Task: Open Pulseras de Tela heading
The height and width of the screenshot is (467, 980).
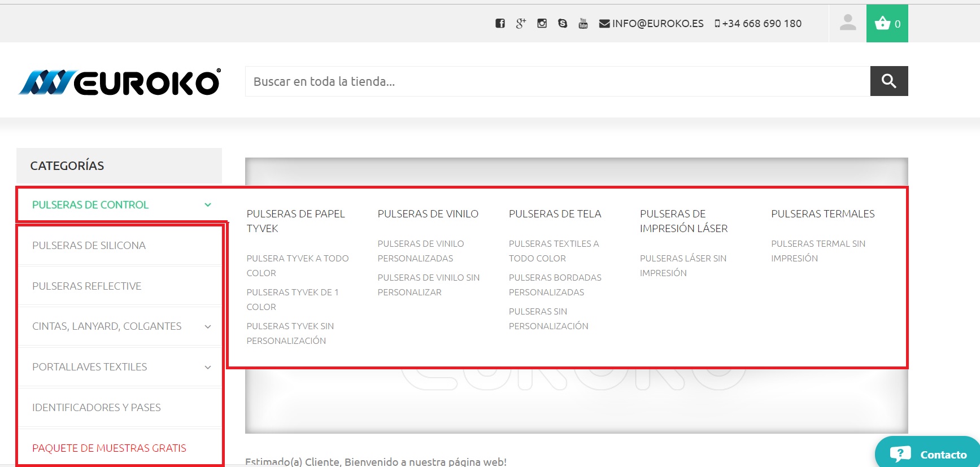Action: click(555, 214)
